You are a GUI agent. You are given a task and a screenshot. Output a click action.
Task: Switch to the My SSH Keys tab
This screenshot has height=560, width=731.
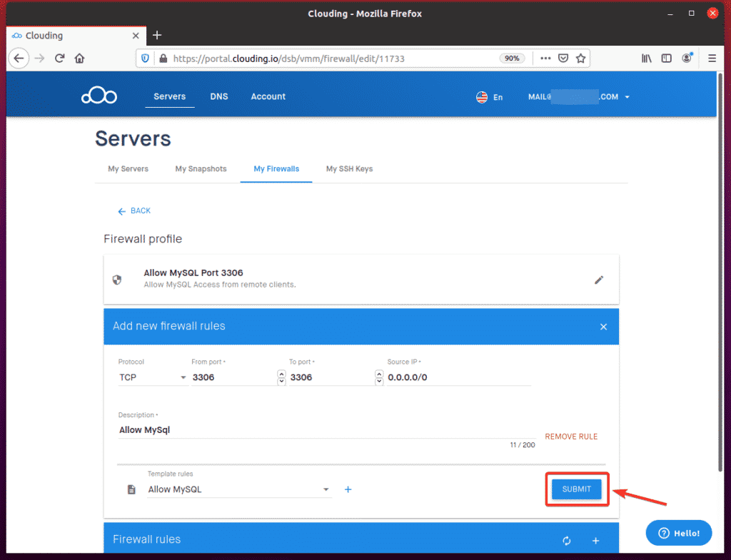(349, 169)
